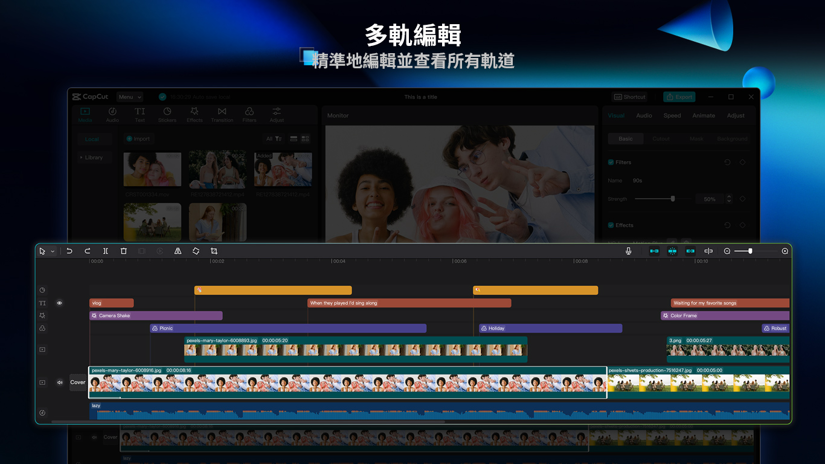Screen dimensions: 825x464
Task: Open the Menu dropdown next to CapCut logo
Action: (130, 97)
